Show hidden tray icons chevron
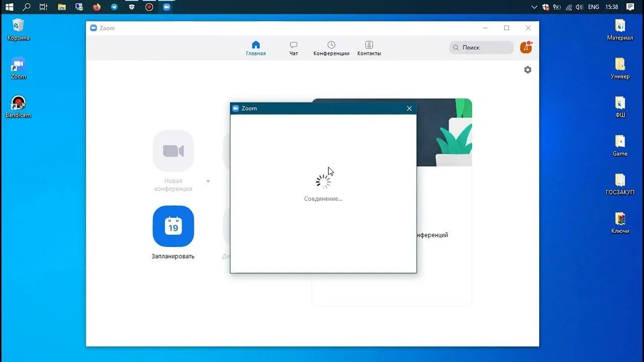Viewport: 644px width, 362px height. point(534,7)
